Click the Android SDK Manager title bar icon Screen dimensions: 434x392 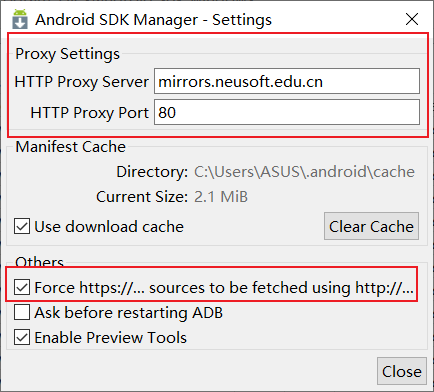coord(20,20)
